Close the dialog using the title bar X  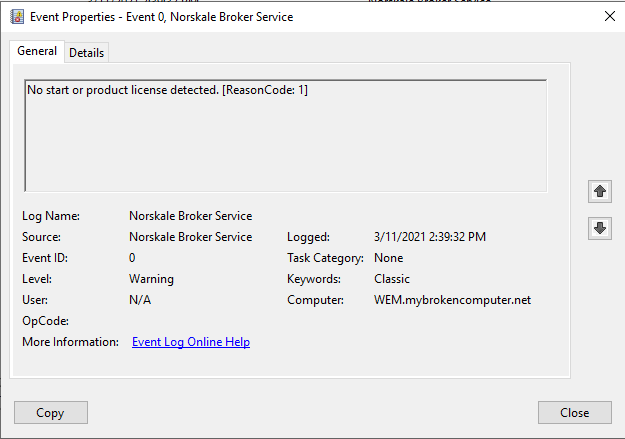click(x=609, y=17)
